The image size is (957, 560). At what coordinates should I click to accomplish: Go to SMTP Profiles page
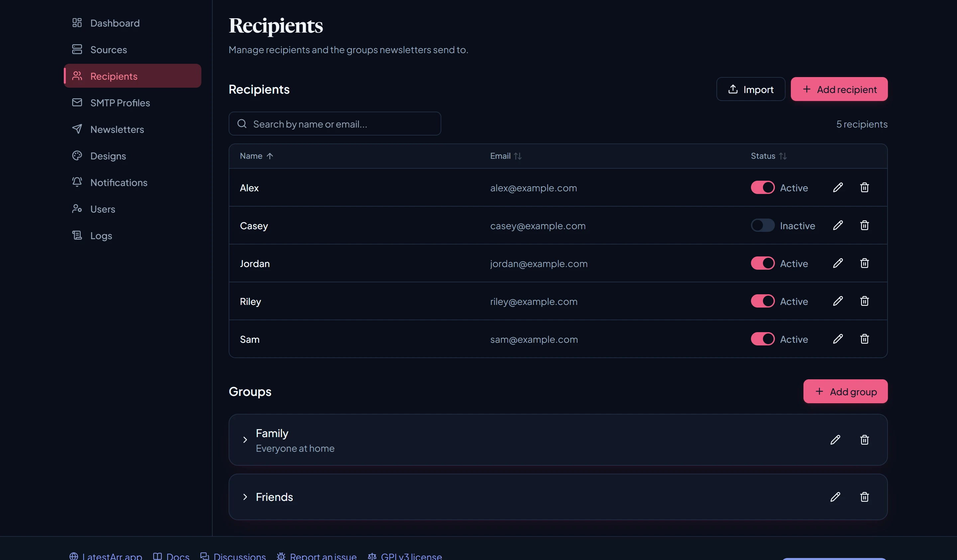tap(133, 103)
